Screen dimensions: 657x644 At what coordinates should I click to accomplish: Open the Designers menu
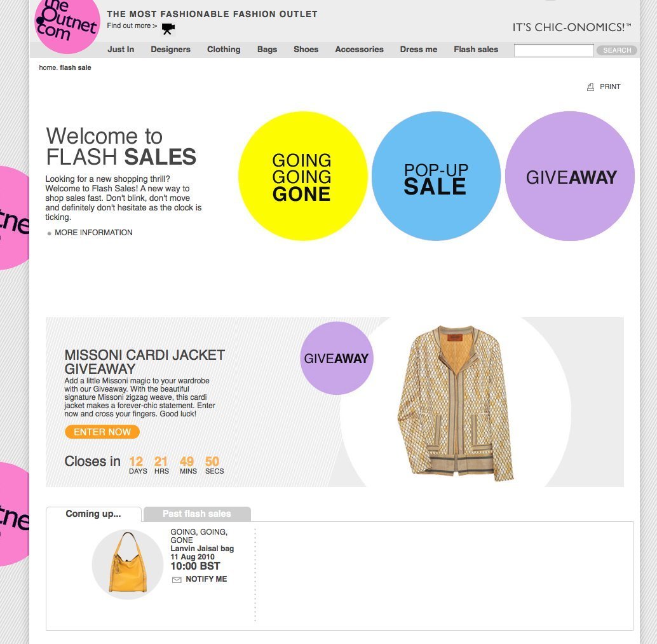[170, 50]
